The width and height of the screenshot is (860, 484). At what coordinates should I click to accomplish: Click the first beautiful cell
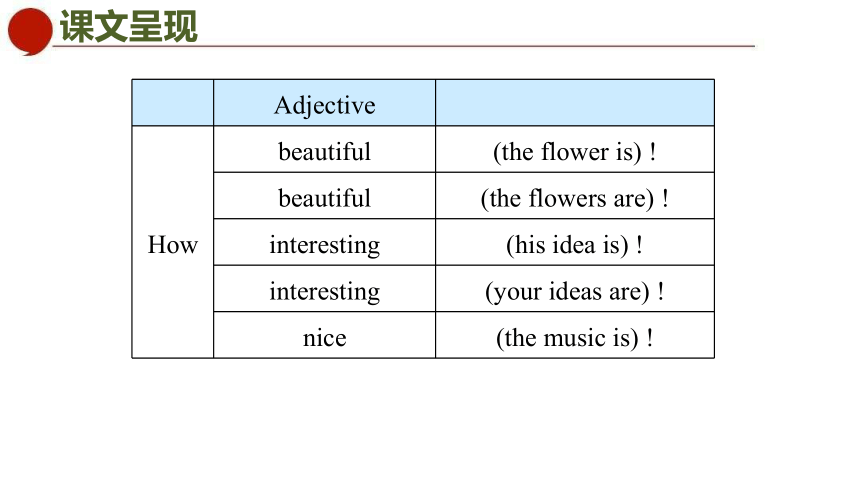point(325,149)
